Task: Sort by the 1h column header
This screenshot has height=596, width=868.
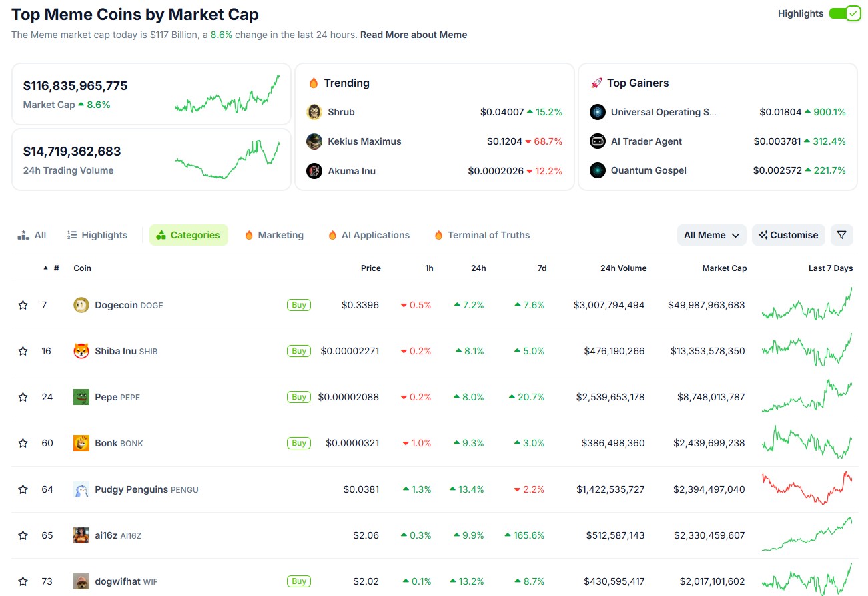Action: pyautogui.click(x=429, y=268)
